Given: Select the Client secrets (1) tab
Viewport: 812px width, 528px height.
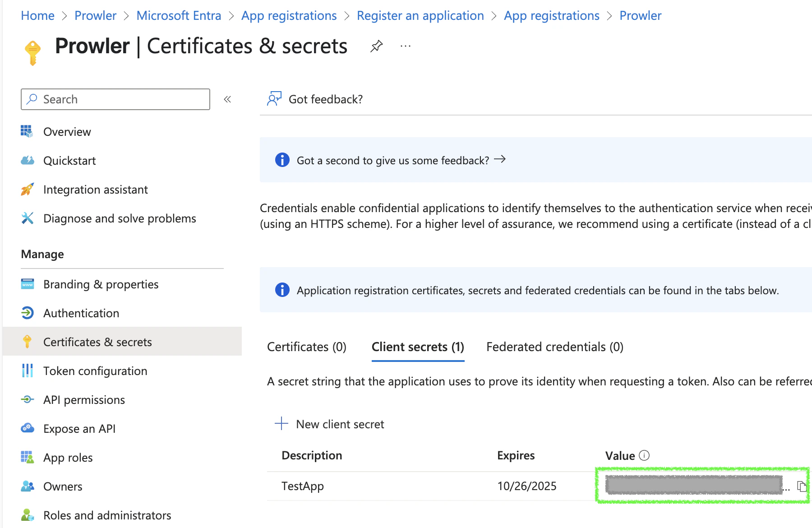Looking at the screenshot, I should click(x=418, y=347).
